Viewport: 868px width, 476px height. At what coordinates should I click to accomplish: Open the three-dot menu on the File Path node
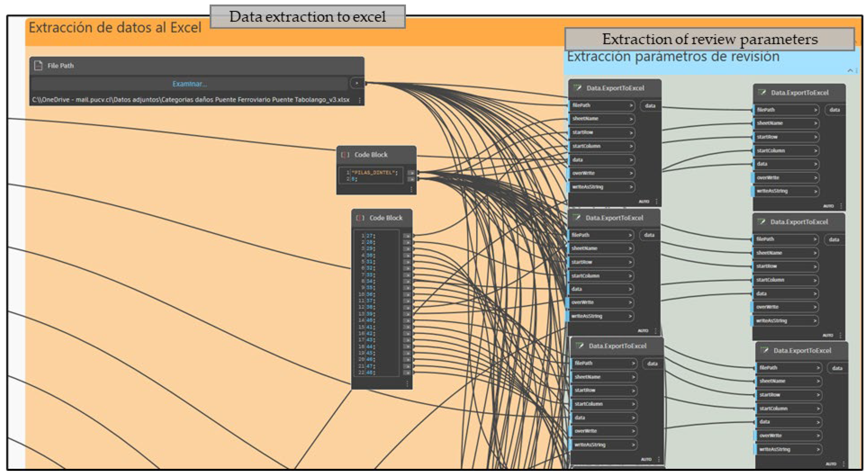click(360, 100)
